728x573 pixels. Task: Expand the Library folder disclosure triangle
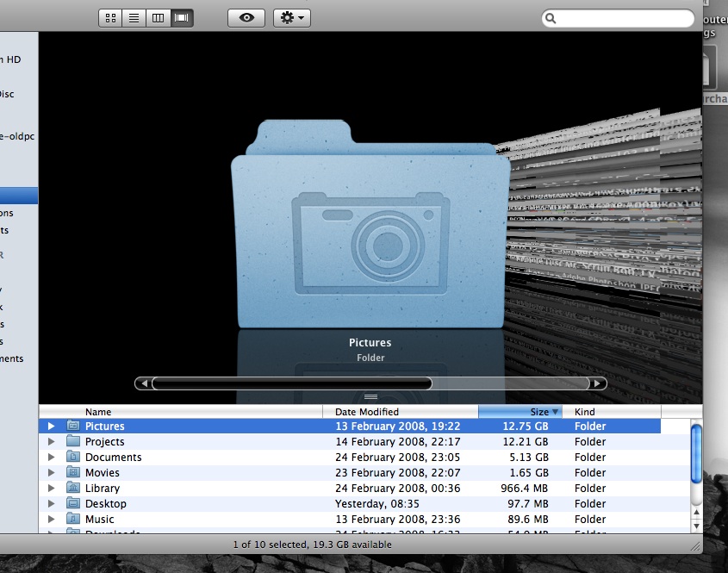coord(51,488)
